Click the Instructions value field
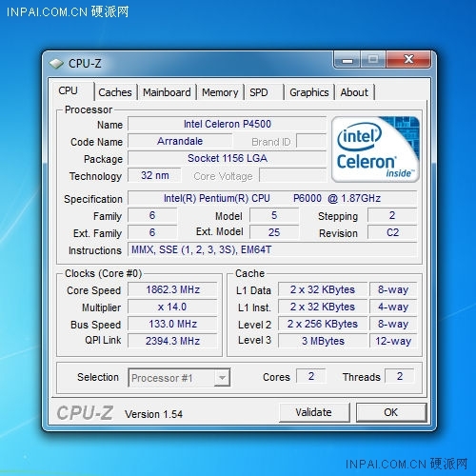 [x=272, y=249]
